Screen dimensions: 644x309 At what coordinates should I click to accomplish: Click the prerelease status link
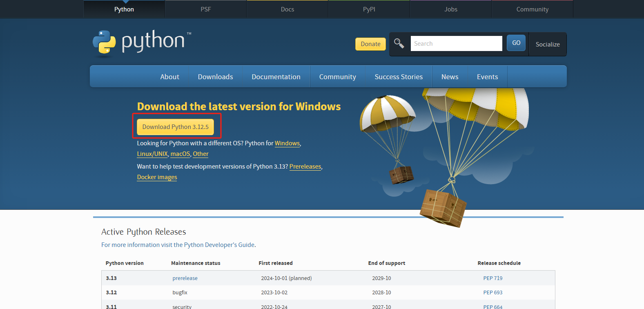coord(185,278)
